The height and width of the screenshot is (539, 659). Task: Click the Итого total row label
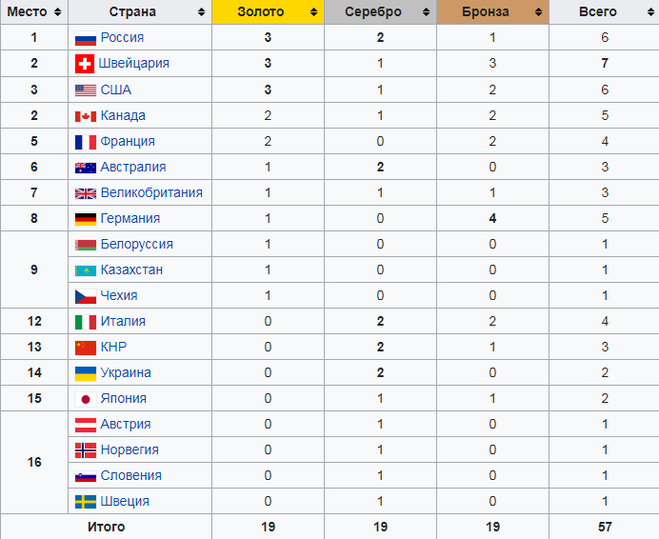(x=106, y=526)
